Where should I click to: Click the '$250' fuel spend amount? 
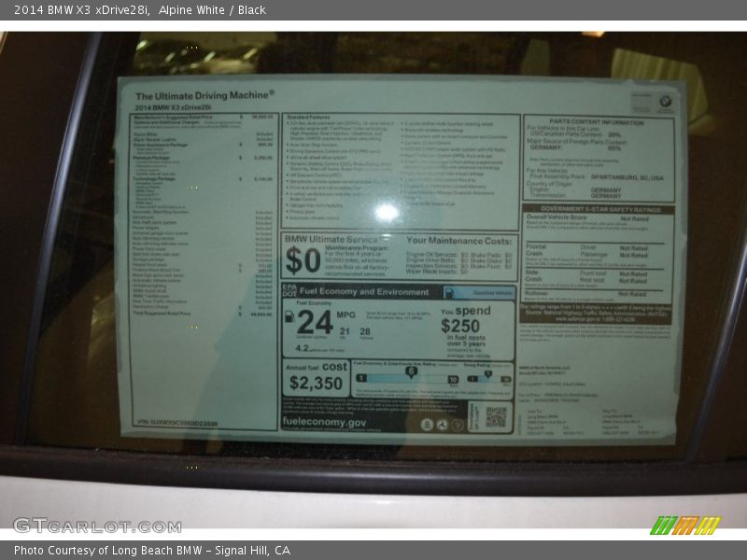tap(460, 326)
